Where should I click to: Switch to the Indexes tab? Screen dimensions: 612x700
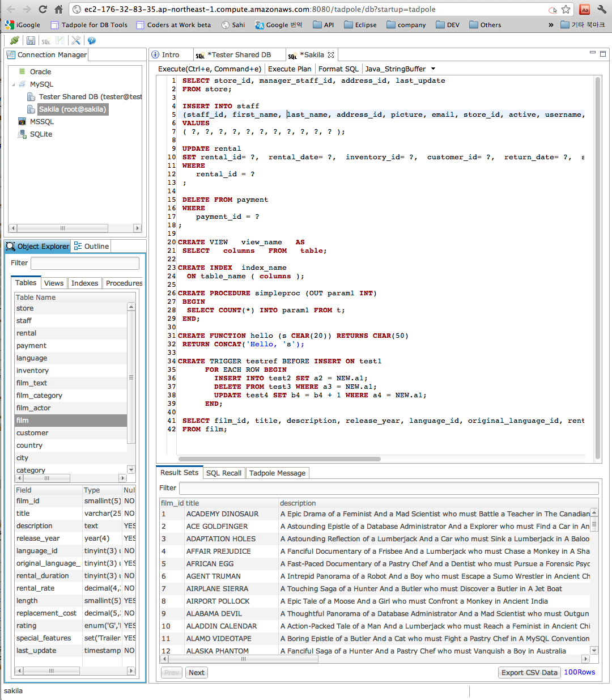[84, 283]
